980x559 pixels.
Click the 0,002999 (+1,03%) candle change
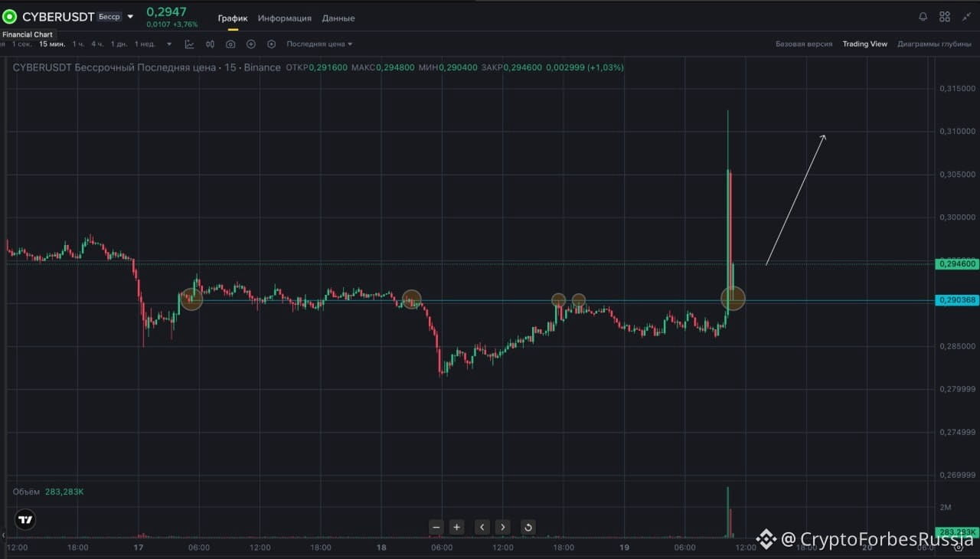pos(585,67)
